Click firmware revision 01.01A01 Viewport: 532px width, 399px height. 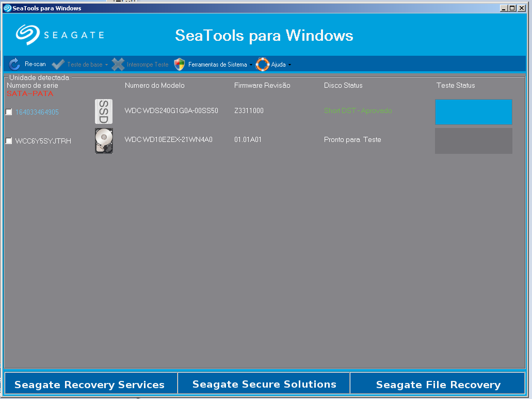pos(248,139)
